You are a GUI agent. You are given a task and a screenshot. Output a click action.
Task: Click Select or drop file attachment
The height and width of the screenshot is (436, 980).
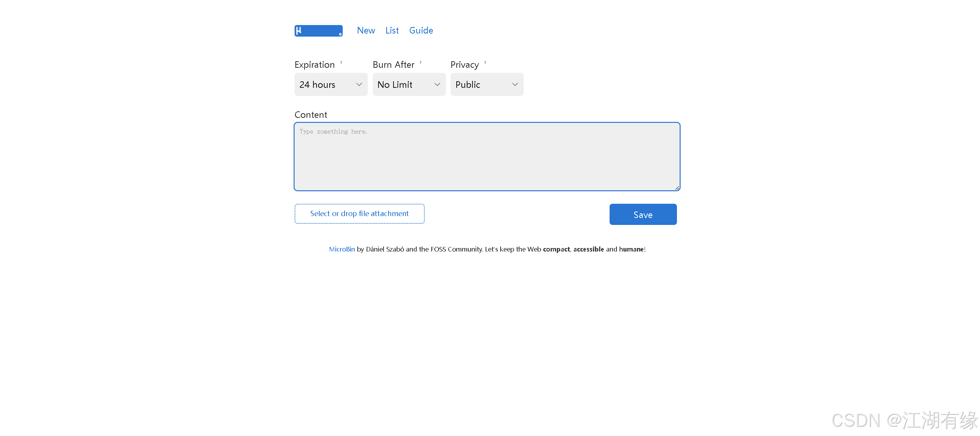coord(359,214)
